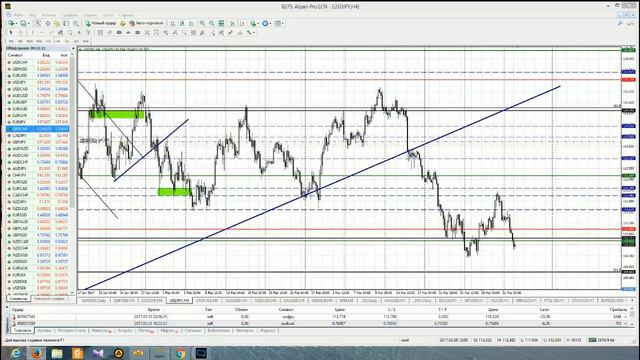
Task: Select the trendline drawing tool
Action: coord(51,32)
